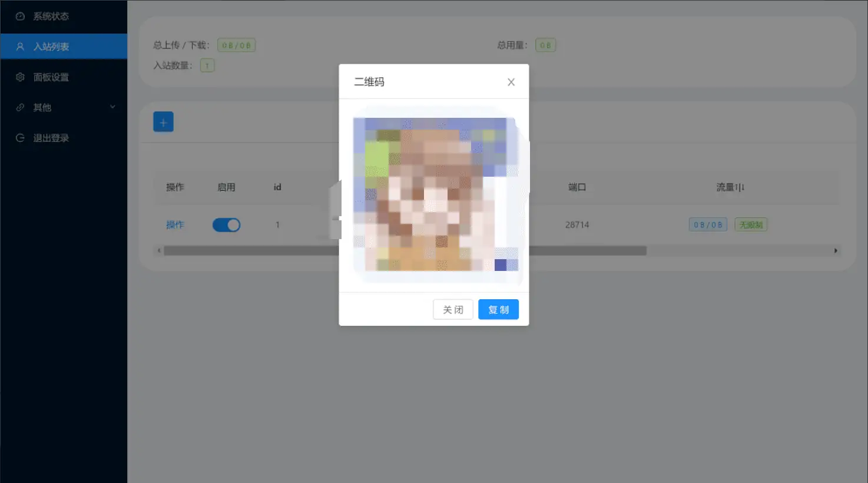Disable the 启用 switch in the table row

(x=226, y=224)
